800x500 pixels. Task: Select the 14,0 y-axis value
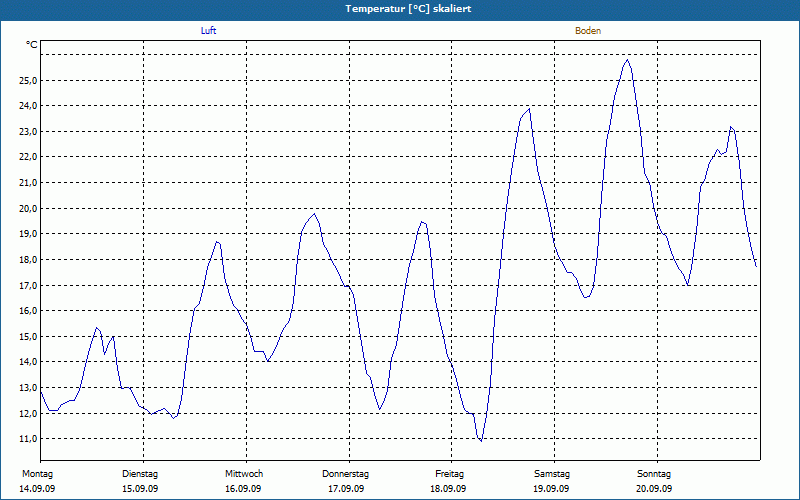(x=28, y=362)
